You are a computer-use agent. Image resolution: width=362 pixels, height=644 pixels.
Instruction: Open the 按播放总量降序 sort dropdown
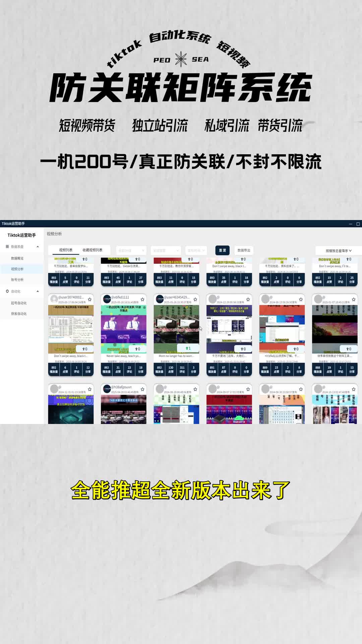[x=339, y=251]
